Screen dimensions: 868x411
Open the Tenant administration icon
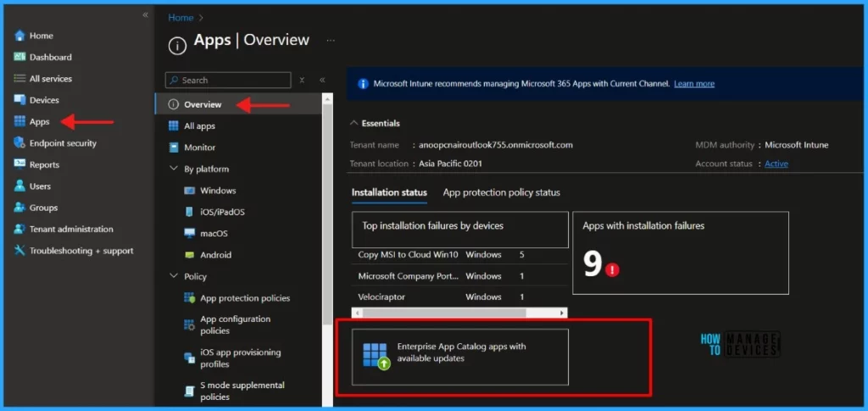19,229
